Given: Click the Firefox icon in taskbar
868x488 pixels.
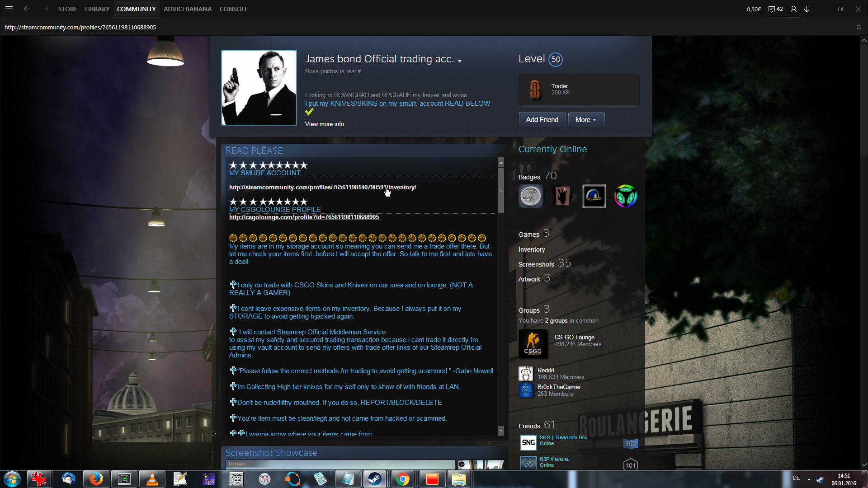Looking at the screenshot, I should [96, 479].
